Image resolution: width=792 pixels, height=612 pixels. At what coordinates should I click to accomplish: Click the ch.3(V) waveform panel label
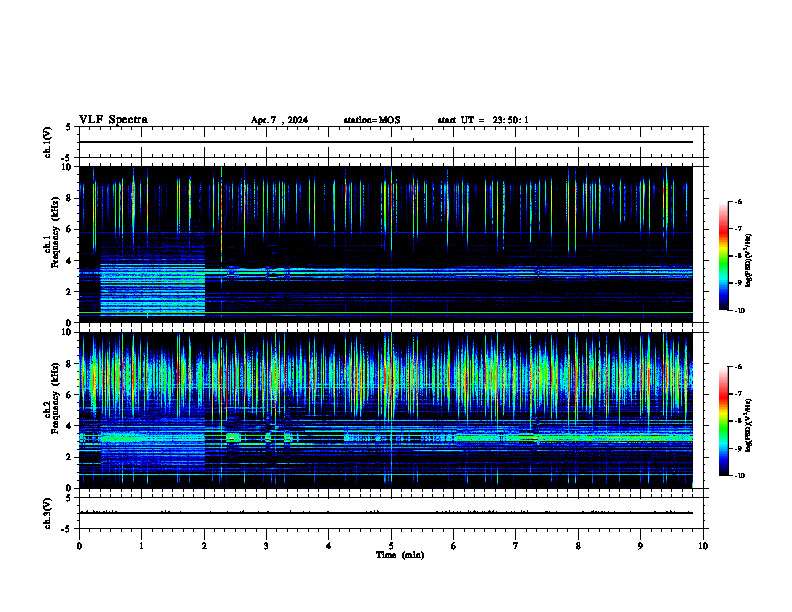click(47, 513)
